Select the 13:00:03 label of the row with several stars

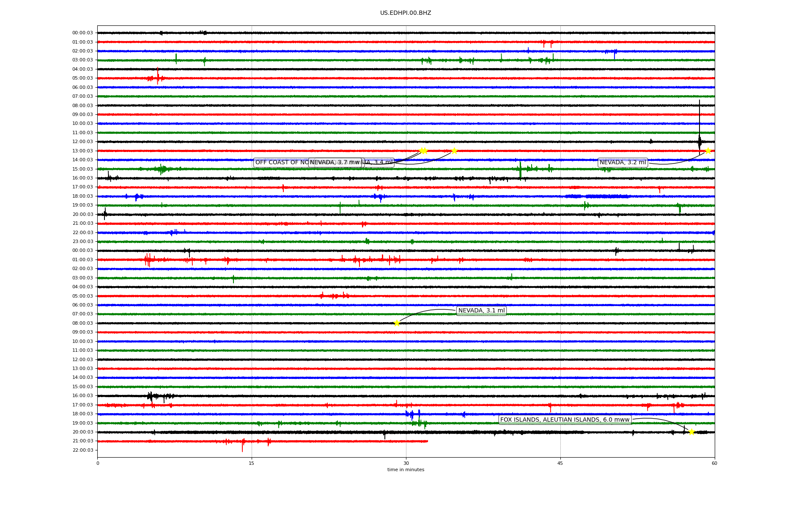[x=82, y=151]
